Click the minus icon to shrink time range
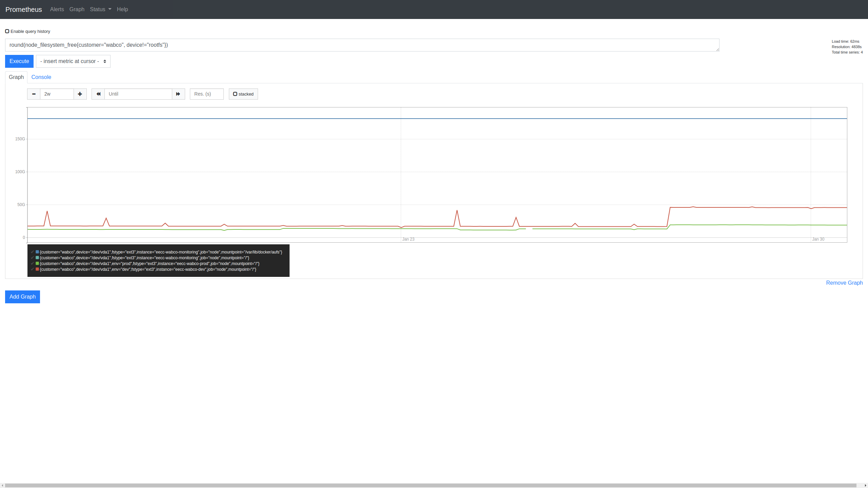Image resolution: width=868 pixels, height=488 pixels. click(x=34, y=94)
